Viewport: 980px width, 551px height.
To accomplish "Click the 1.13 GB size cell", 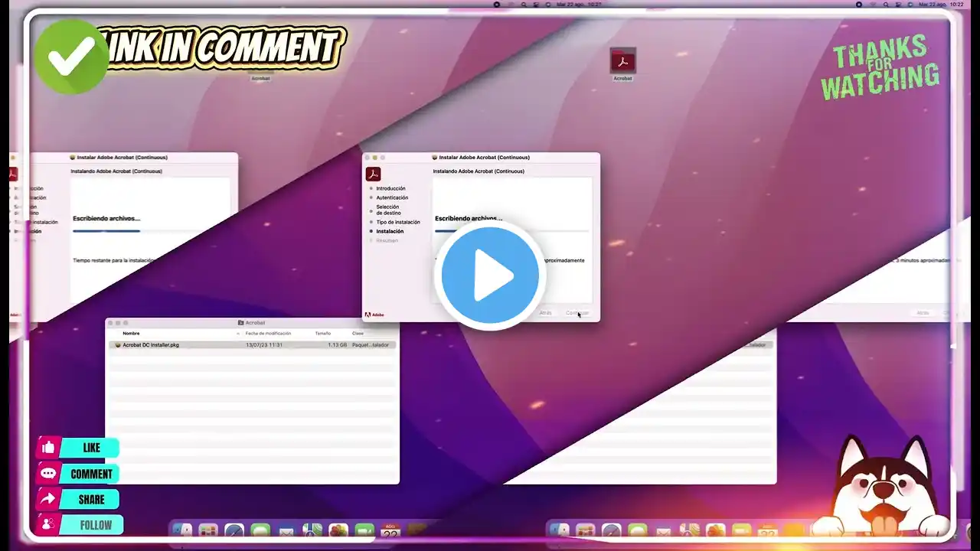I will point(338,345).
